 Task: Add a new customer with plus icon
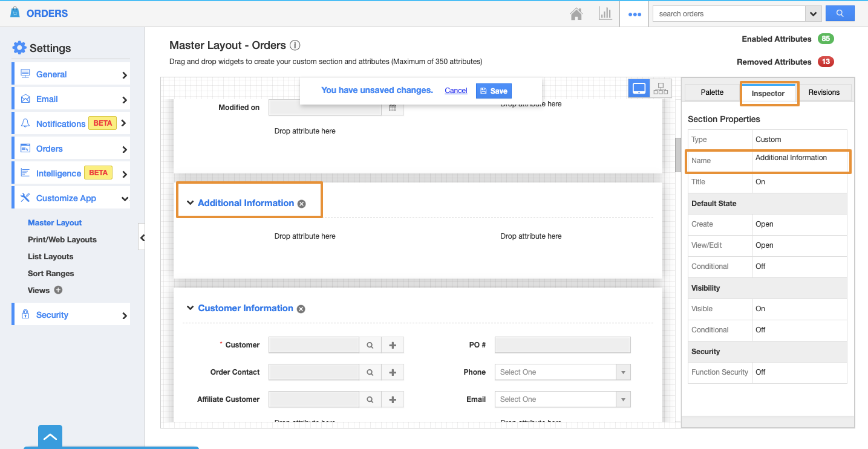393,345
